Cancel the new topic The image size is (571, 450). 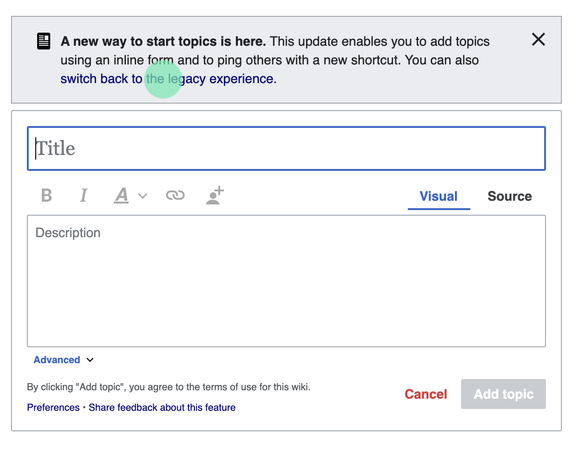click(426, 394)
